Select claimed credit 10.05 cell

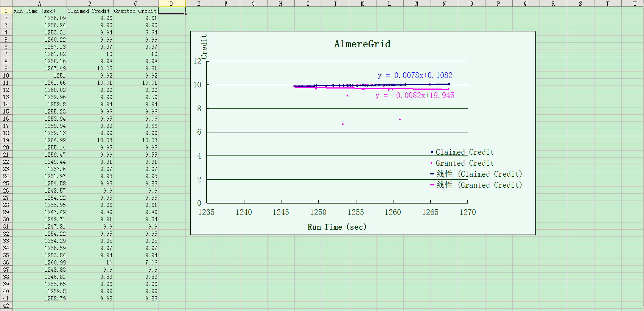click(x=90, y=68)
